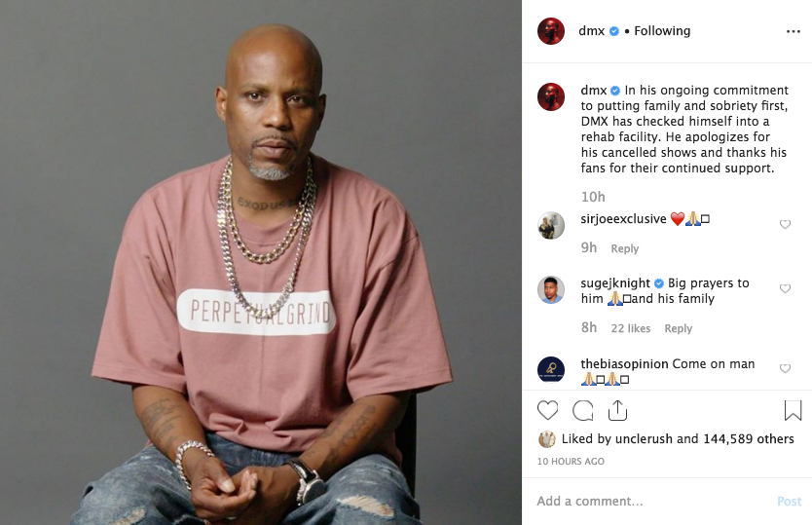Click the dmx avatar beside the caption
The image size is (812, 525).
click(551, 96)
